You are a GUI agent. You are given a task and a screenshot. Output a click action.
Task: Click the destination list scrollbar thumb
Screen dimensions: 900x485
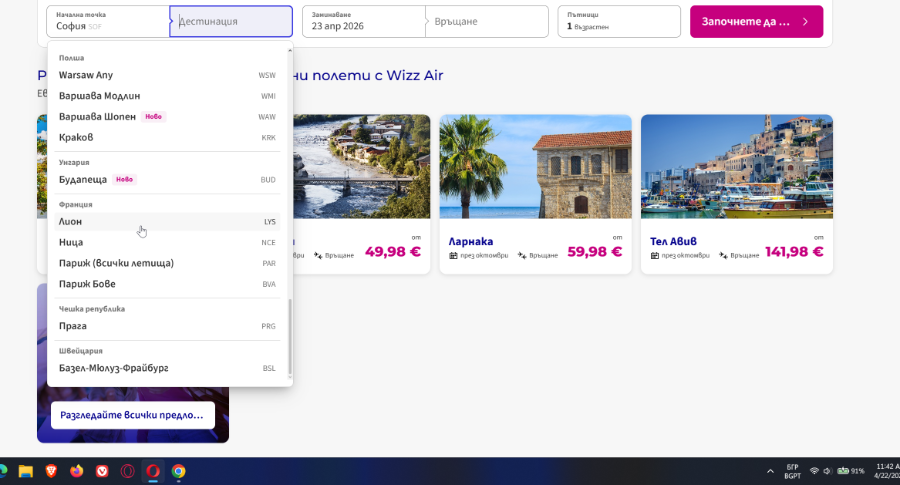(x=290, y=337)
